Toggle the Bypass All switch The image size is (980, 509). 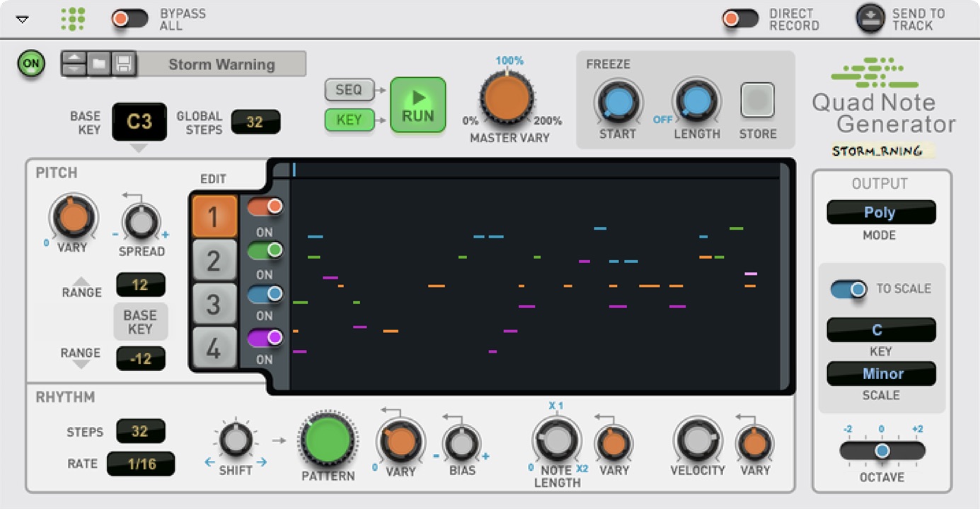tap(129, 19)
